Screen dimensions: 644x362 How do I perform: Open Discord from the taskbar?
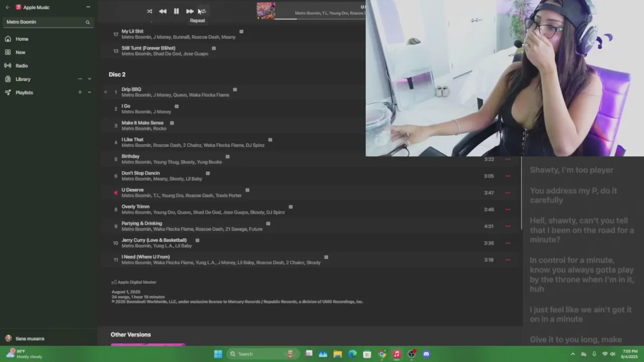pyautogui.click(x=426, y=354)
